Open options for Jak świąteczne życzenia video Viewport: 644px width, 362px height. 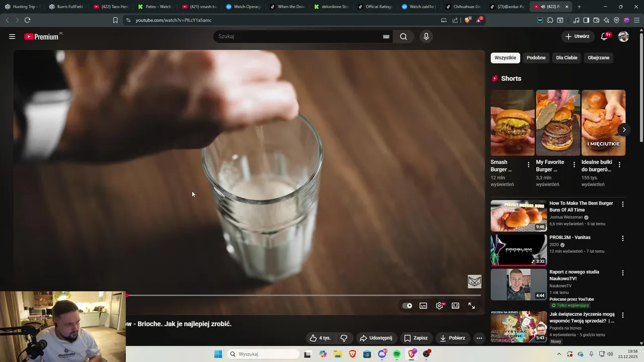coord(623,315)
